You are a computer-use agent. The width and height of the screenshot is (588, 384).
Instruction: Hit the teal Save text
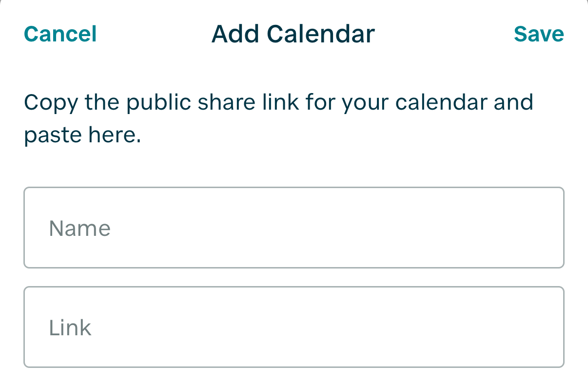(x=539, y=34)
